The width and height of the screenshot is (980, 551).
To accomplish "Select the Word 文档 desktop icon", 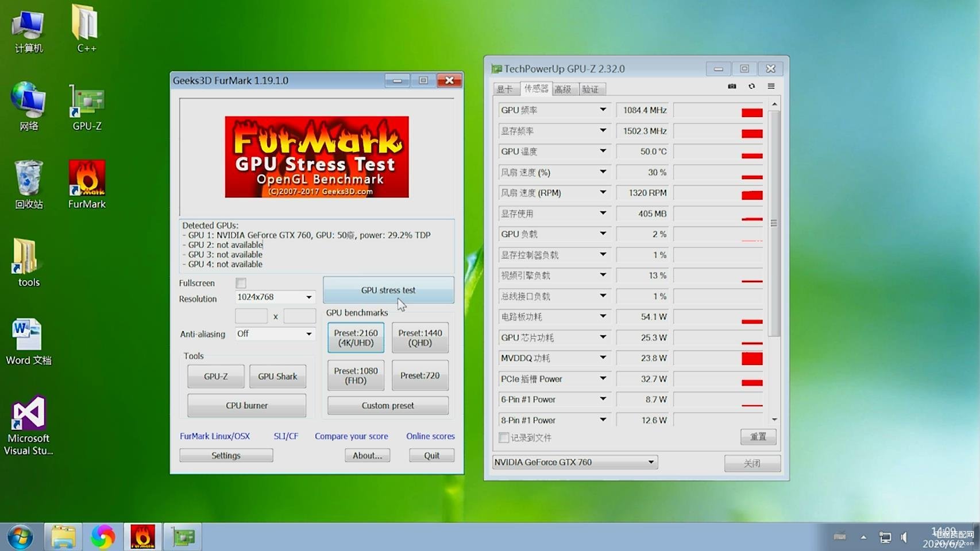I will coord(28,342).
